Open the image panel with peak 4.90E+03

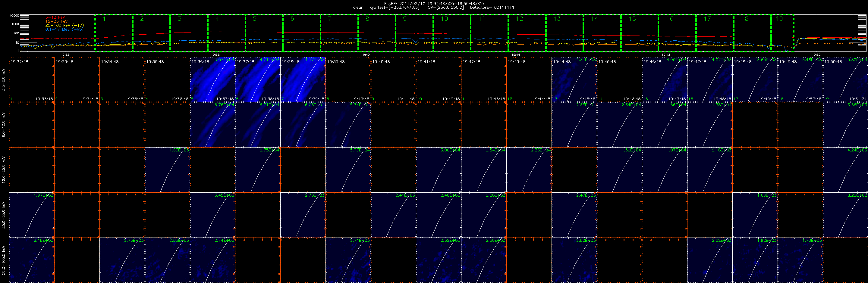(665, 79)
